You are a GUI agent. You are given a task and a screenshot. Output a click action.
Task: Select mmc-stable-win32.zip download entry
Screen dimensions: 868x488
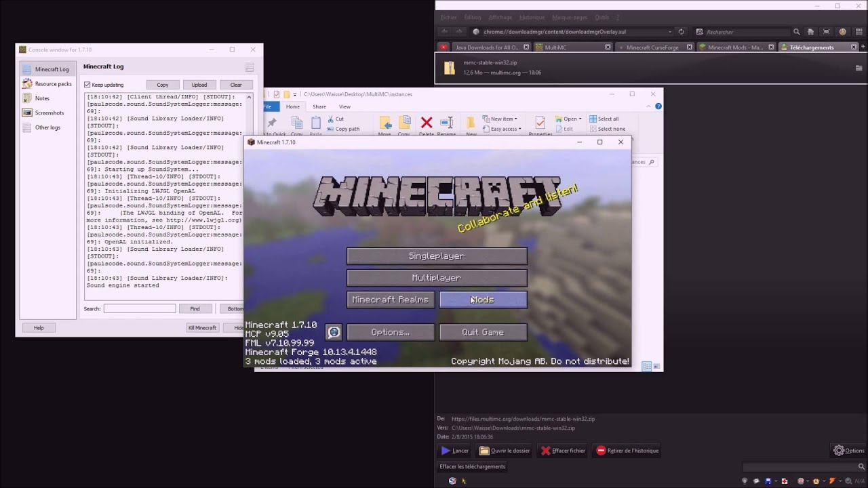tap(650, 67)
